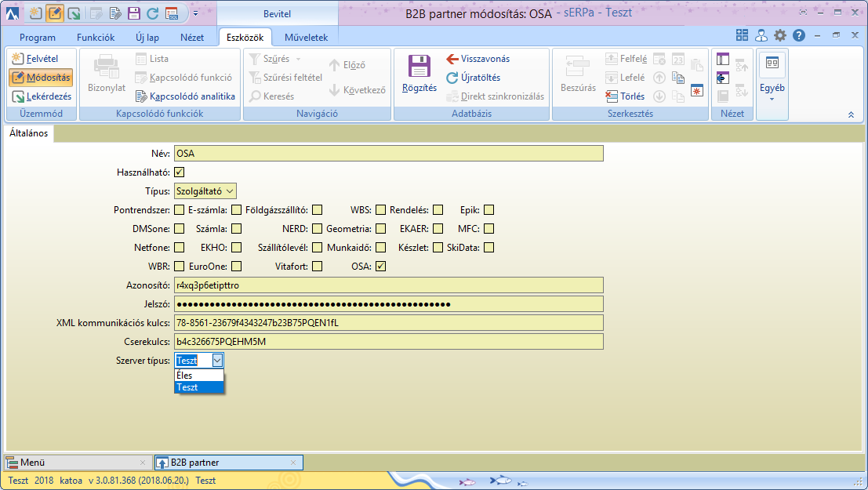Switch to the Műveletek tab
The image size is (868, 490).
306,38
